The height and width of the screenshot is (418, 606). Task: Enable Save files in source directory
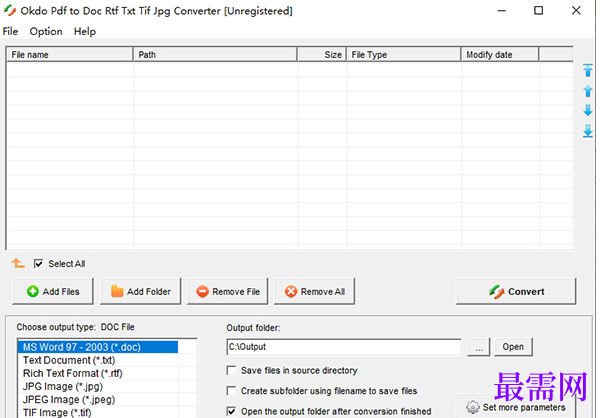click(231, 370)
